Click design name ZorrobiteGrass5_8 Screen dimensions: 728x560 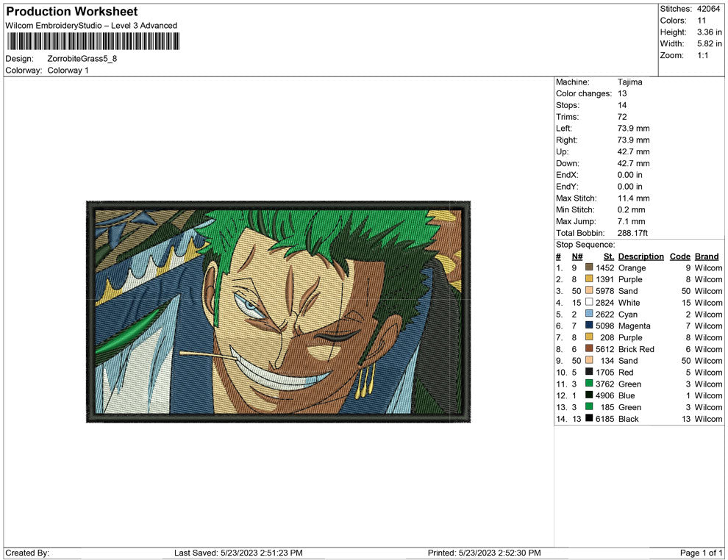click(82, 59)
